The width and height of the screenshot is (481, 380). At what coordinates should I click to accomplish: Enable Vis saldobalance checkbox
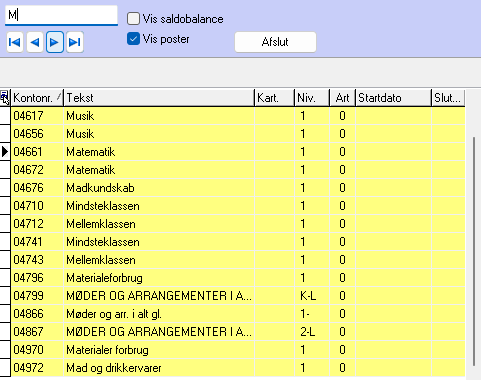(x=133, y=19)
